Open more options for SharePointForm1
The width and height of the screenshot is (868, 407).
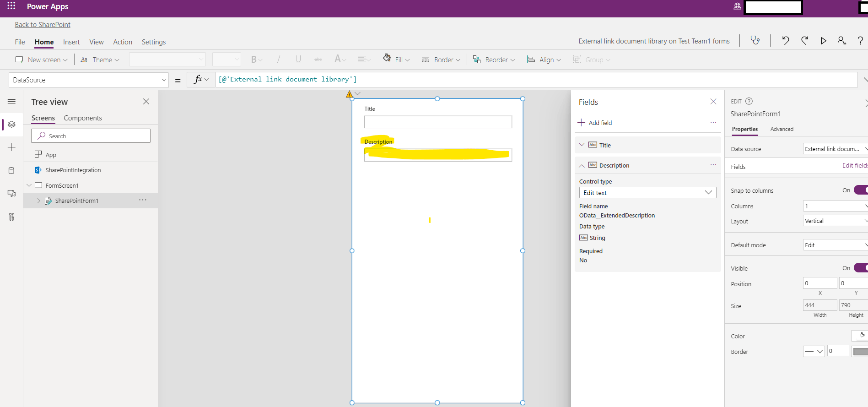143,200
